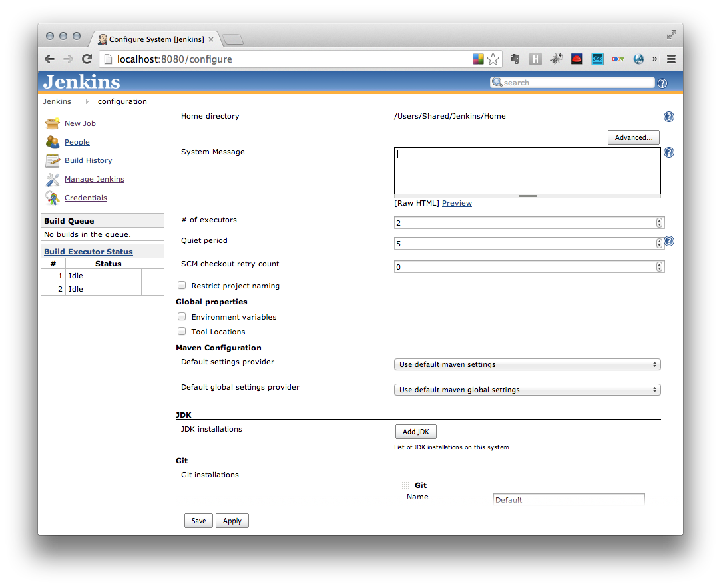721x588 pixels.
Task: Click the globe extension icon
Action: (638, 59)
